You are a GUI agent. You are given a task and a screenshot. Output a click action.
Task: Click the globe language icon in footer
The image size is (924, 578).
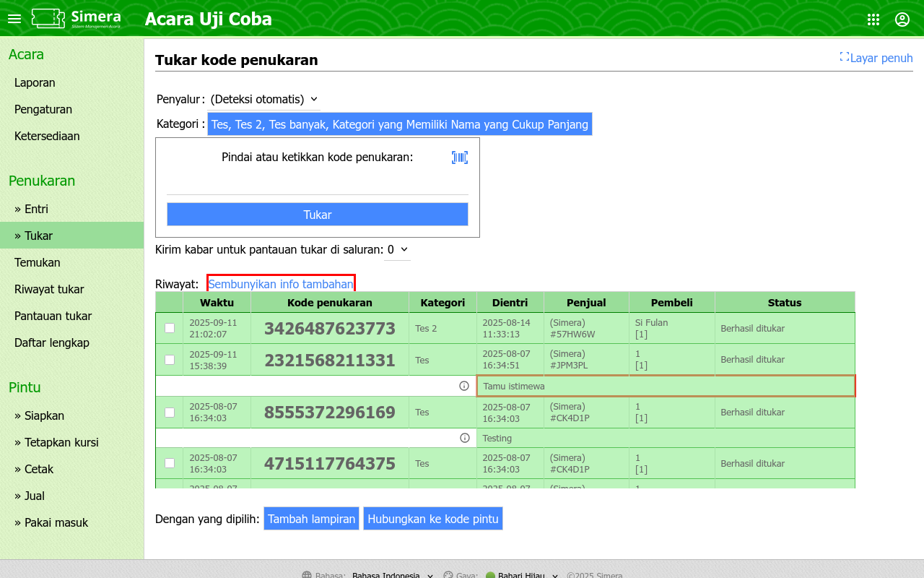click(x=307, y=576)
